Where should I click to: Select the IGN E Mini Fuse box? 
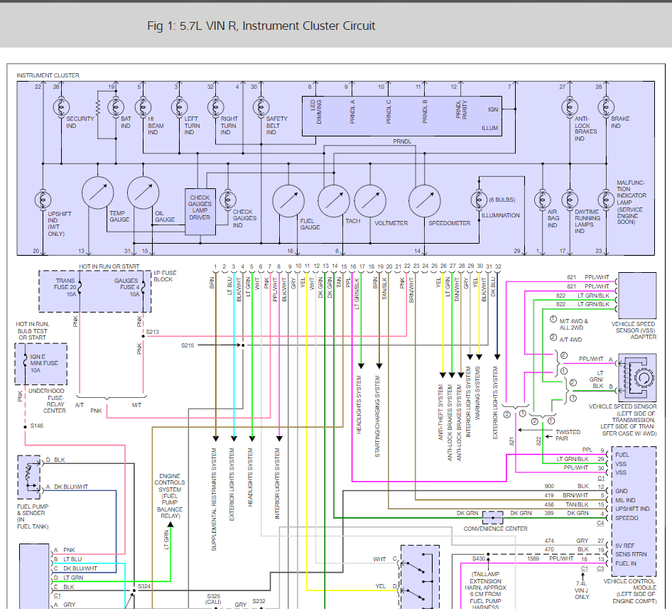click(x=41, y=364)
